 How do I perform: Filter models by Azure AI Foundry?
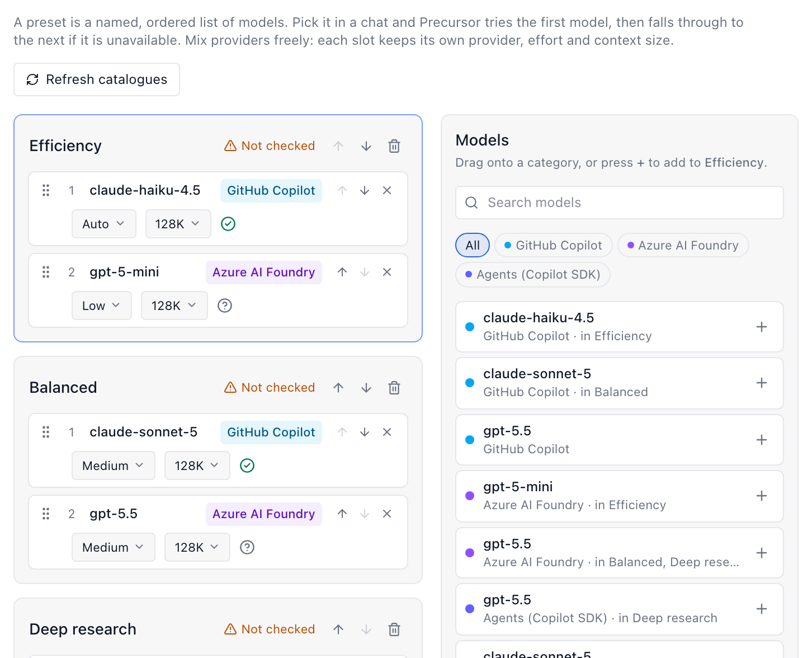pos(683,245)
